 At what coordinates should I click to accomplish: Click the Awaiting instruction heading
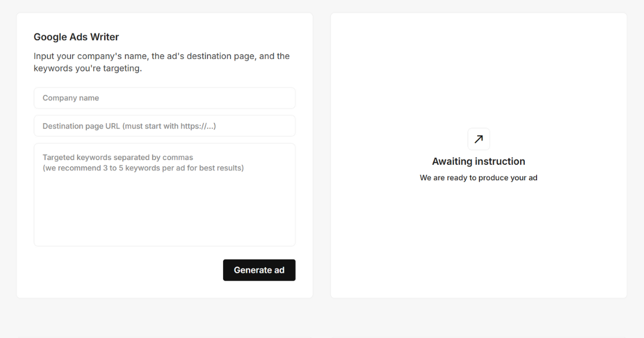[479, 161]
